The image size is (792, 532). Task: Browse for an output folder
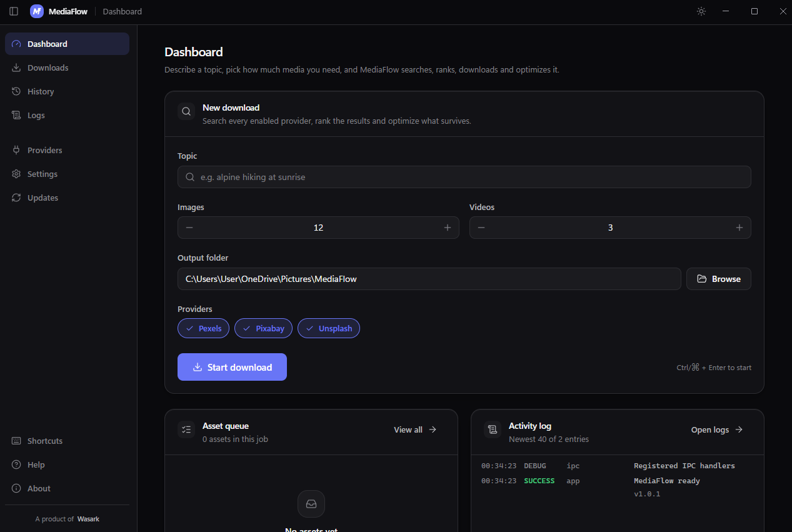pyautogui.click(x=719, y=279)
